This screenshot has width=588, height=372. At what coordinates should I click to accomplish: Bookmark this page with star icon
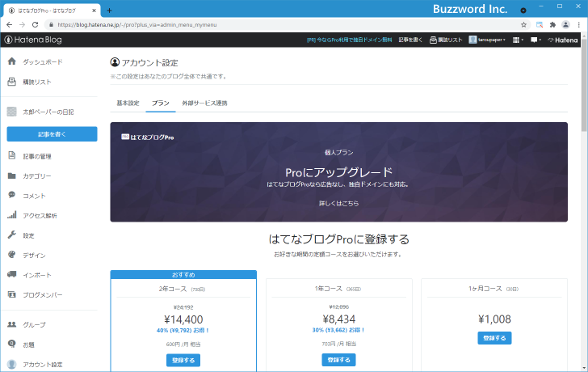(524, 25)
